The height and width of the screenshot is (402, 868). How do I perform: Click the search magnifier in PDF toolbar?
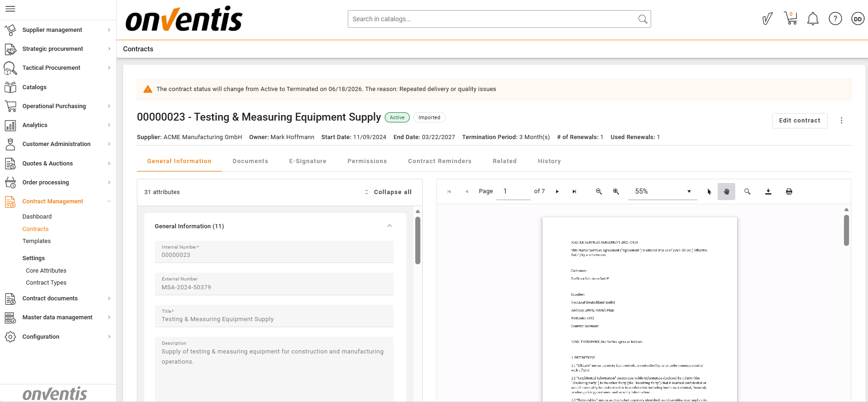point(747,192)
